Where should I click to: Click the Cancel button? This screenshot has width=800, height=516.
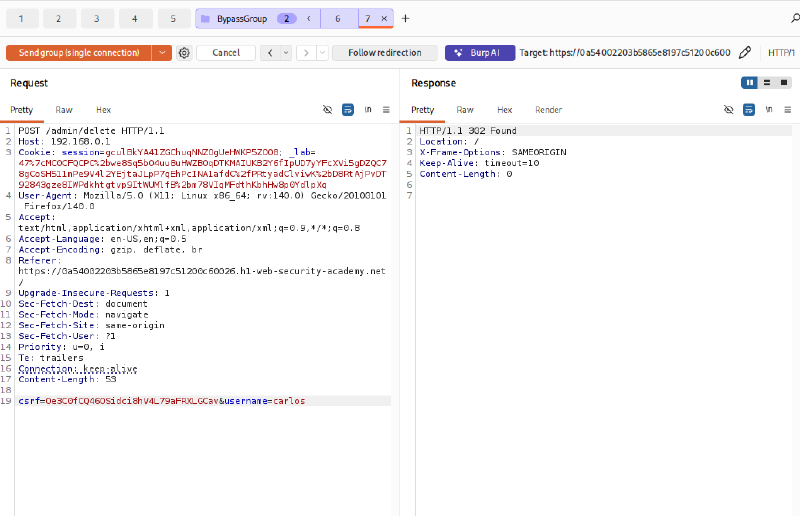226,53
